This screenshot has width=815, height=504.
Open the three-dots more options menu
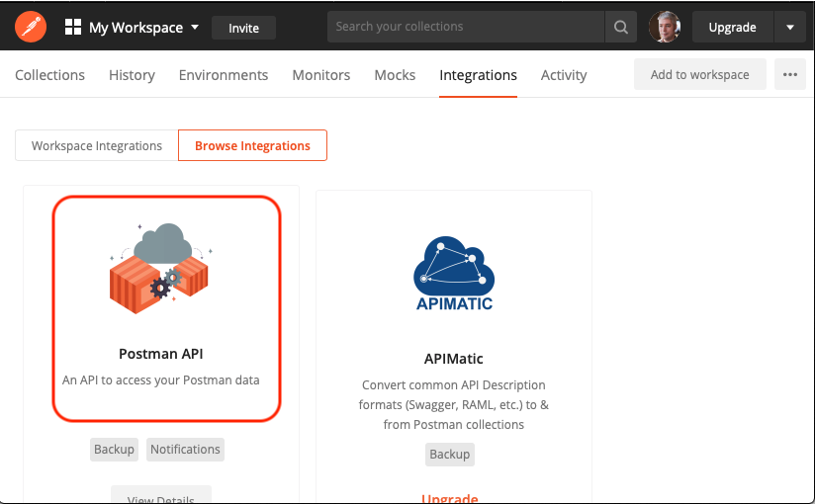[x=790, y=74]
